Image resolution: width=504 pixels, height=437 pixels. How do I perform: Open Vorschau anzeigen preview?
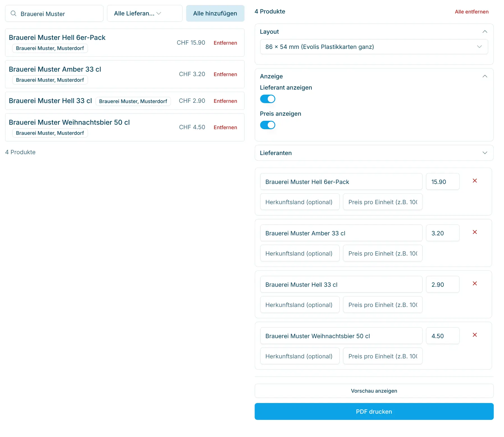[374, 391]
